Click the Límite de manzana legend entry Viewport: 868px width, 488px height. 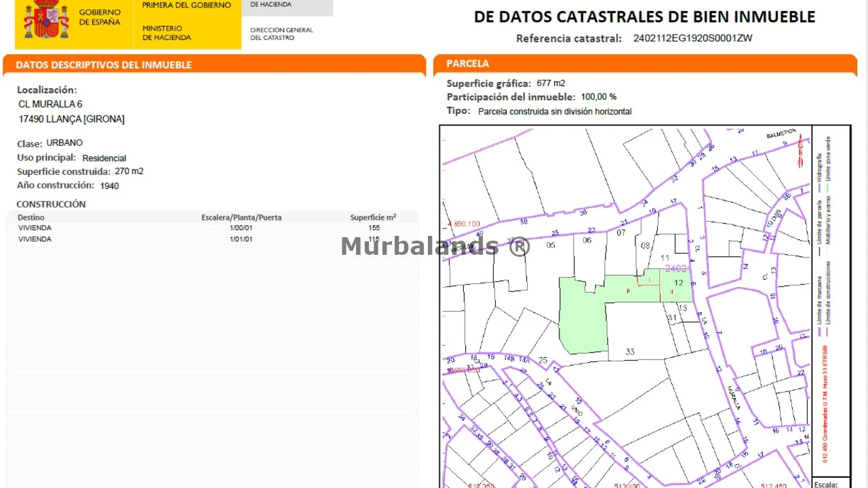point(820,302)
